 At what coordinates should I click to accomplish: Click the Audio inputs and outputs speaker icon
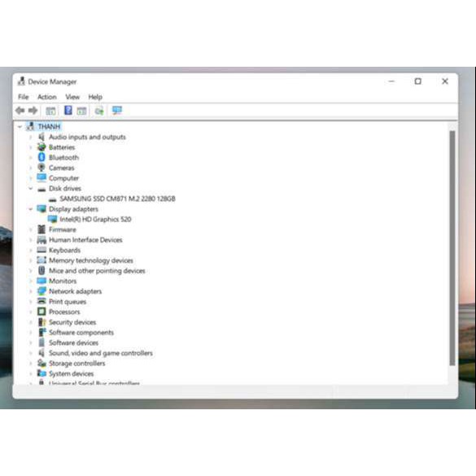click(x=41, y=137)
